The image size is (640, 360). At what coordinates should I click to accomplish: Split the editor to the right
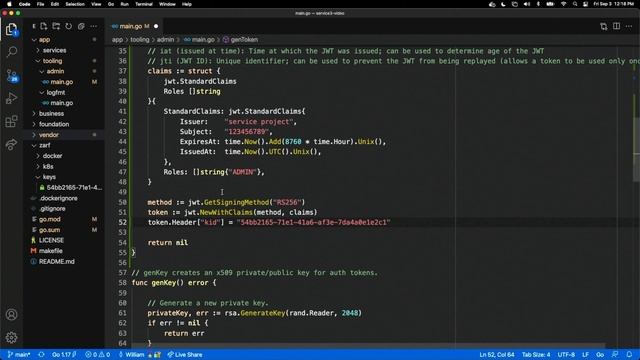[616, 26]
